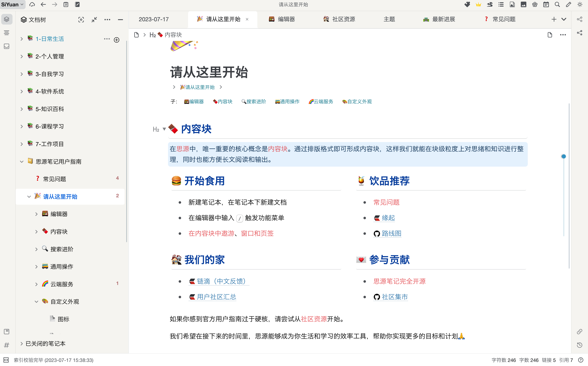Click the cloud sync icon beside SiYuan

pyautogui.click(x=32, y=5)
